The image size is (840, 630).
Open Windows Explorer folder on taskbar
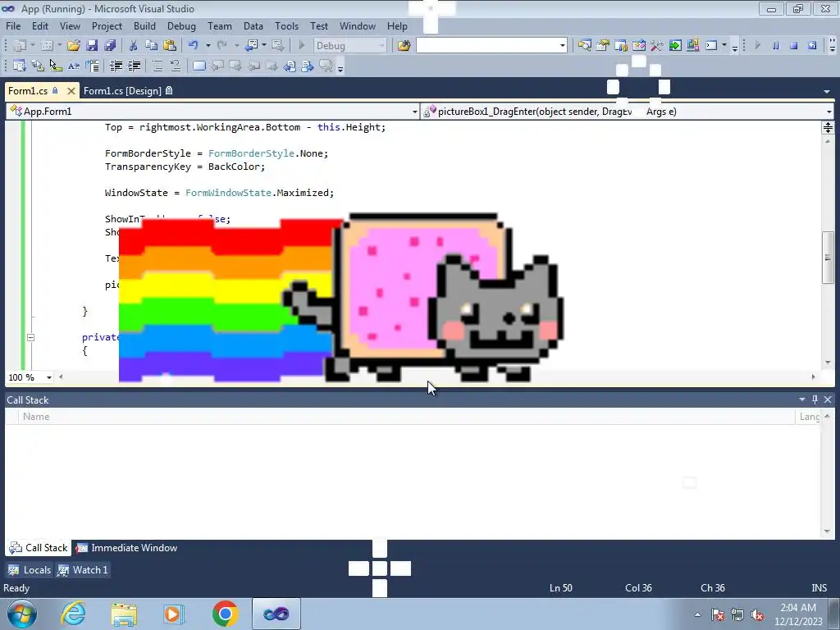click(124, 614)
